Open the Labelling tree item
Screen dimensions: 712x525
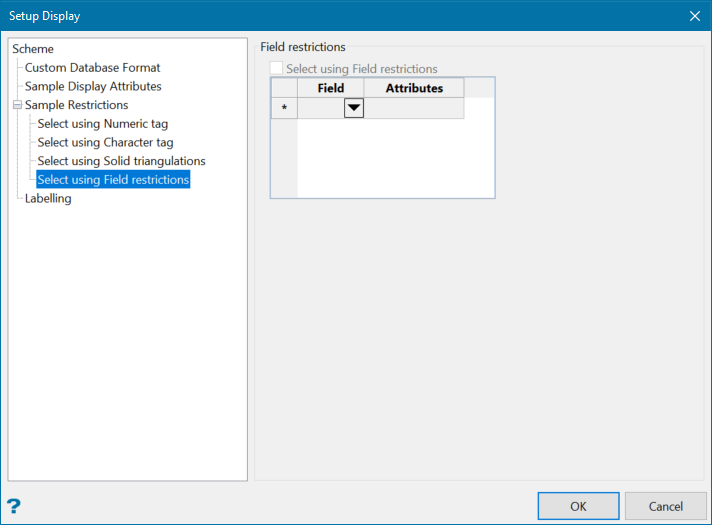48,198
